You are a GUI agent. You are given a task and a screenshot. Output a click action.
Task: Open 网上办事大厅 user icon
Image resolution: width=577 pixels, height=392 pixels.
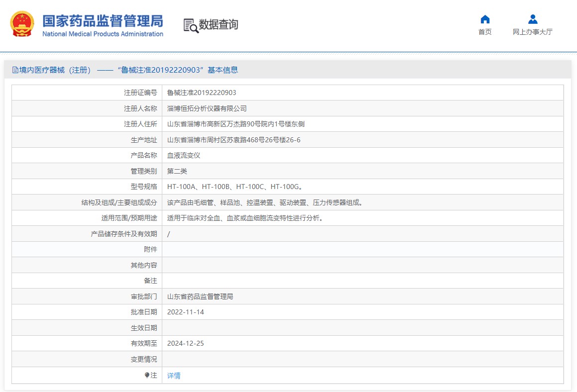533,19
